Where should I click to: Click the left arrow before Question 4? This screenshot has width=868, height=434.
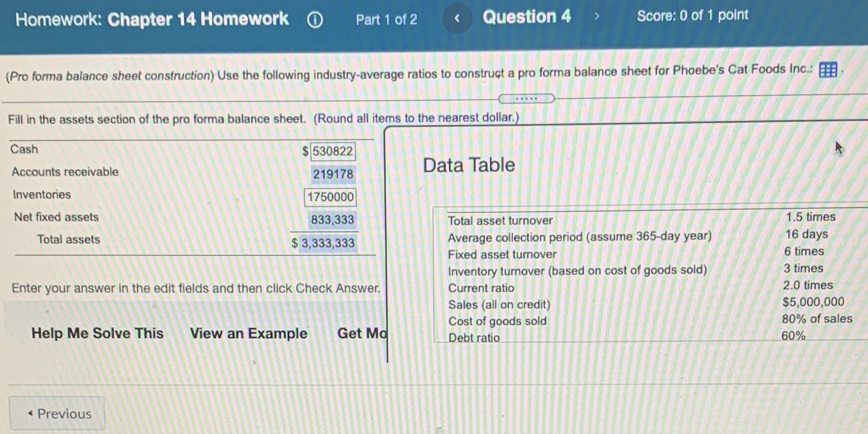tap(457, 17)
